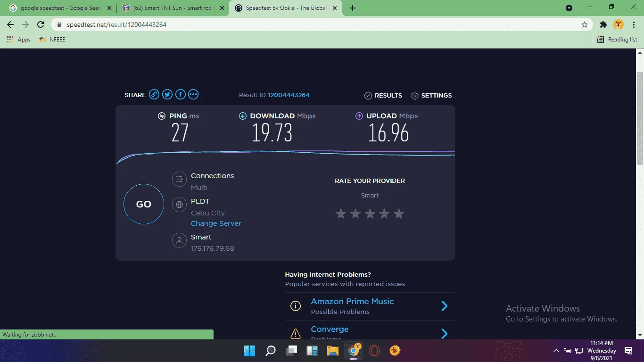Click the download speed value 19.73
This screenshot has width=644, height=362.
(x=272, y=133)
